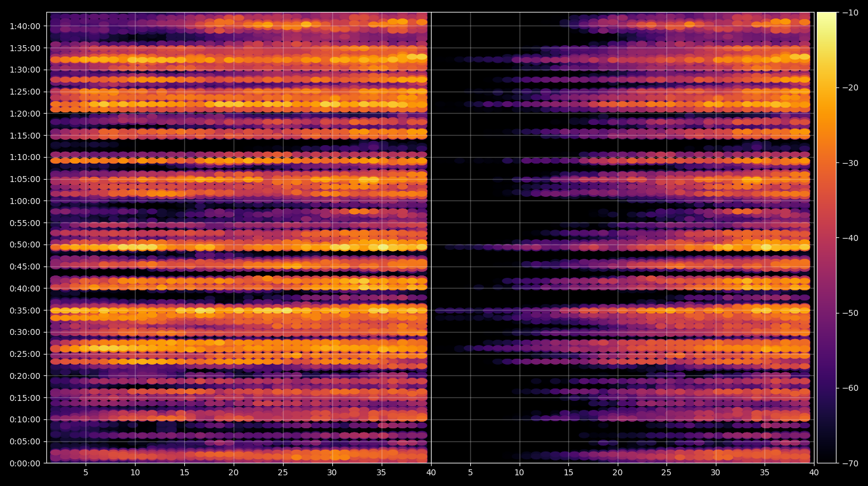The height and width of the screenshot is (486, 868).
Task: Click the colorbar label −40
Action: tap(851, 238)
